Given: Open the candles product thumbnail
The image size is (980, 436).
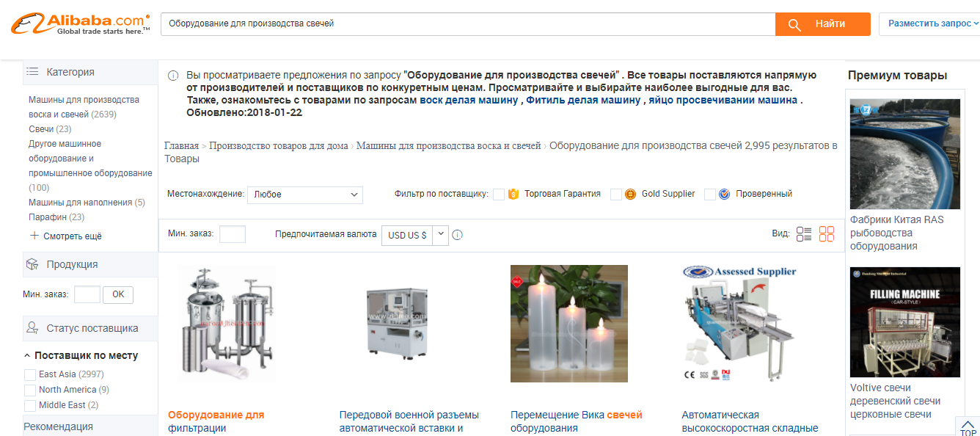Looking at the screenshot, I should click(569, 324).
